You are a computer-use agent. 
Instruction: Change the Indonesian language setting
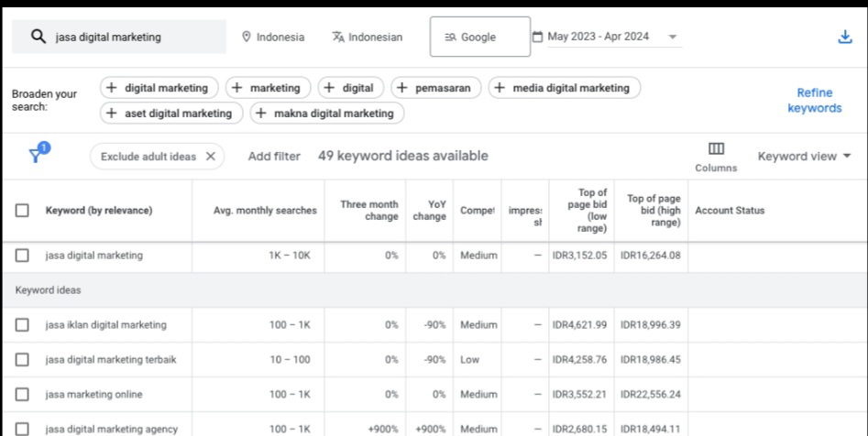[x=367, y=37]
